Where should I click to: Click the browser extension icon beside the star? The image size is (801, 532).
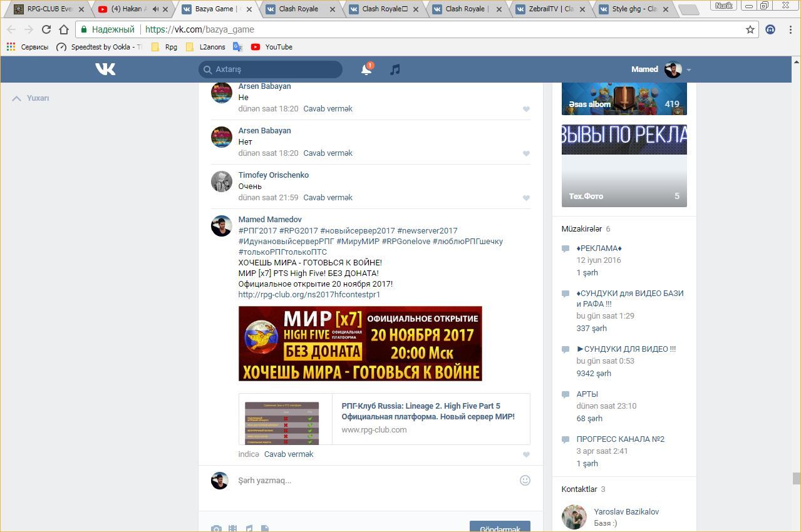771,29
